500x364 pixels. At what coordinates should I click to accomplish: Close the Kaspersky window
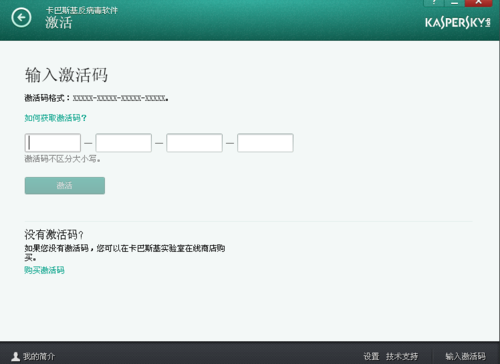click(x=478, y=3)
